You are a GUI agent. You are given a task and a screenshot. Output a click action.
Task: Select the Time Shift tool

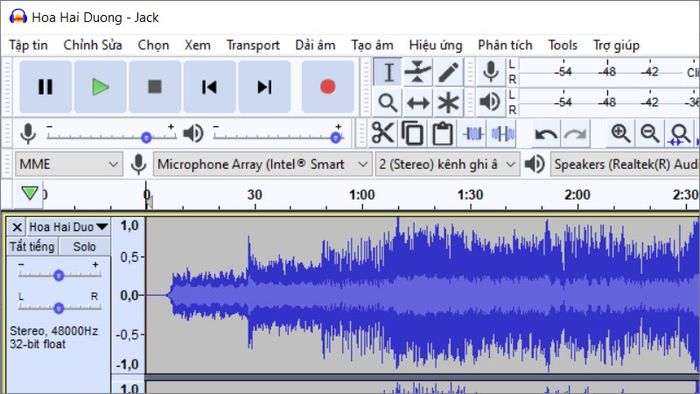point(417,103)
